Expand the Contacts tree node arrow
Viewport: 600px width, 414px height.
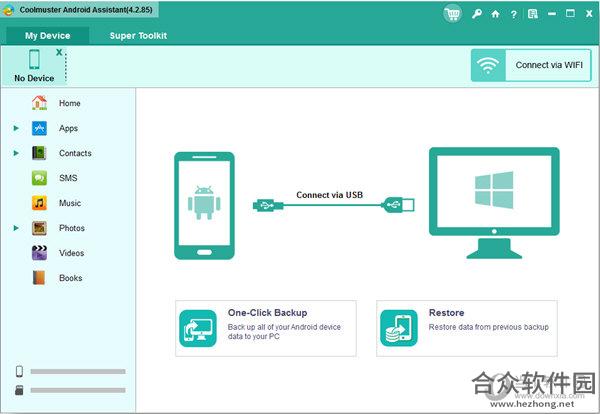[x=16, y=153]
